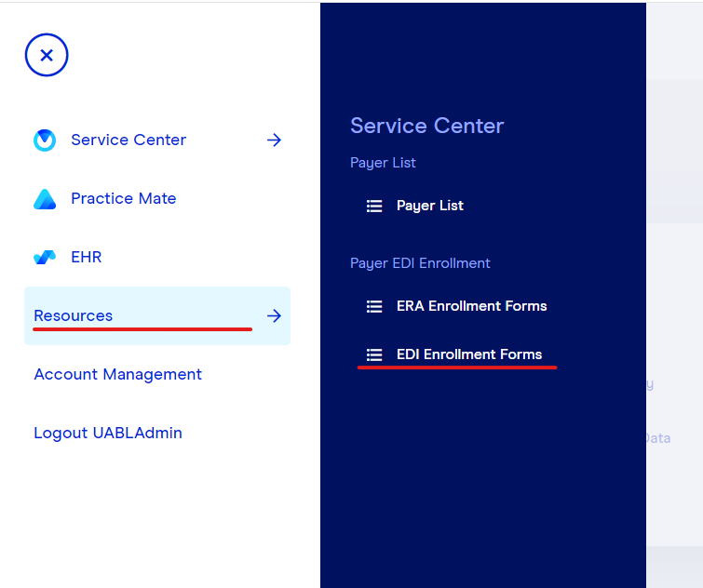Click the Service Center panel heading
The height and width of the screenshot is (588, 703).
pos(427,126)
